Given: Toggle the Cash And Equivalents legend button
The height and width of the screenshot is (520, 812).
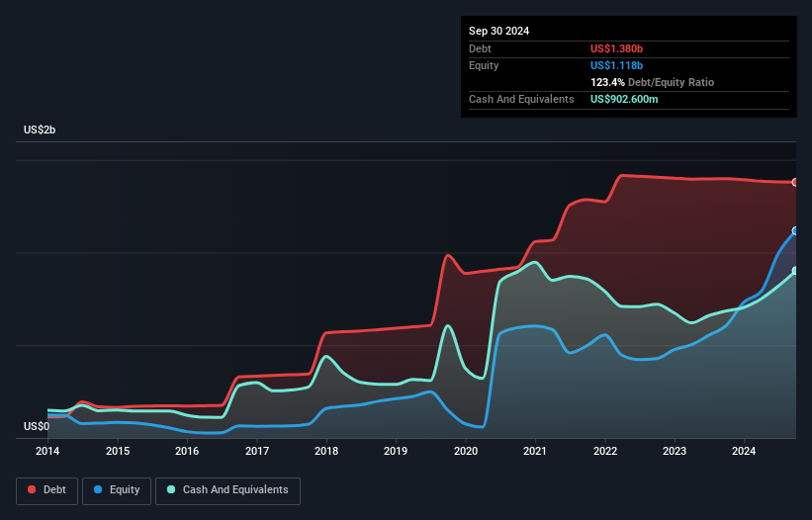Looking at the screenshot, I should point(227,490).
